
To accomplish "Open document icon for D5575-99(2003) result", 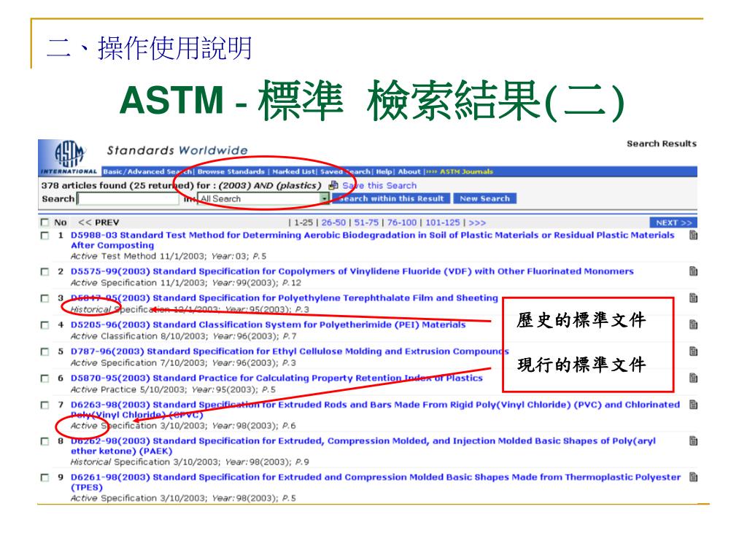I will [693, 271].
